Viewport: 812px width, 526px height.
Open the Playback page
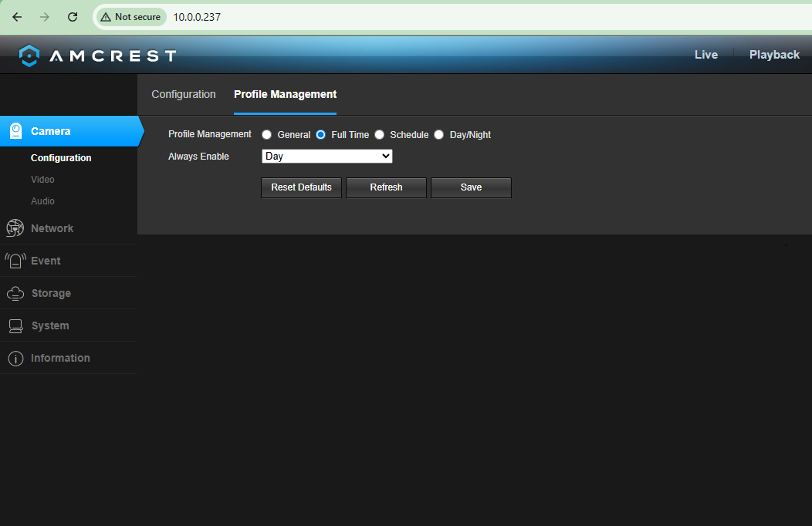point(774,54)
